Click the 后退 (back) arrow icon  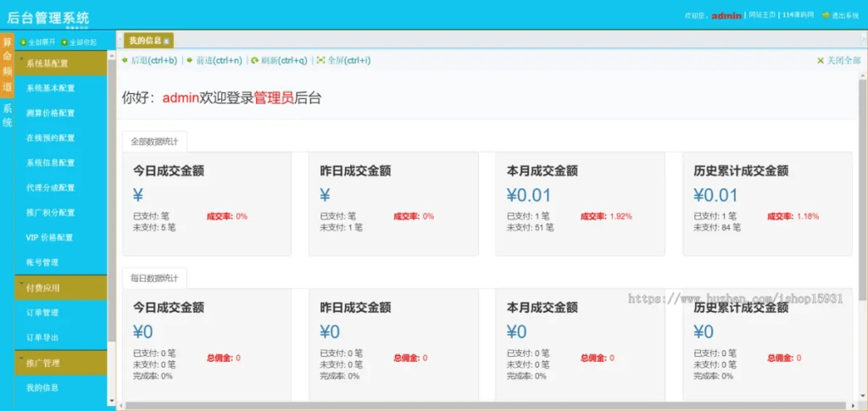click(x=125, y=60)
